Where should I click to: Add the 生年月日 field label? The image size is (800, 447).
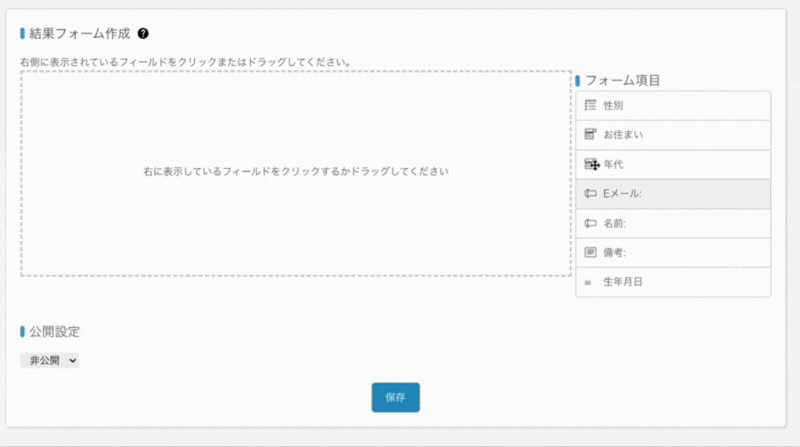623,283
